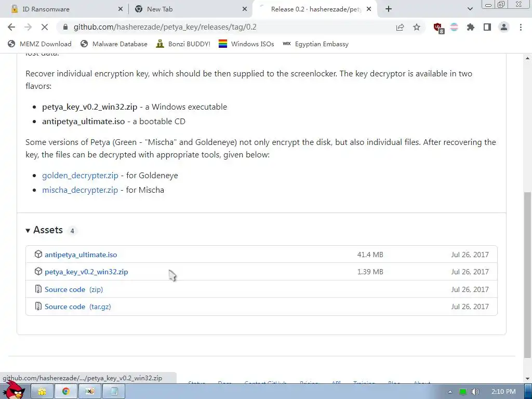The image size is (532, 399).
Task: Close the New Tab tab
Action: [x=245, y=9]
